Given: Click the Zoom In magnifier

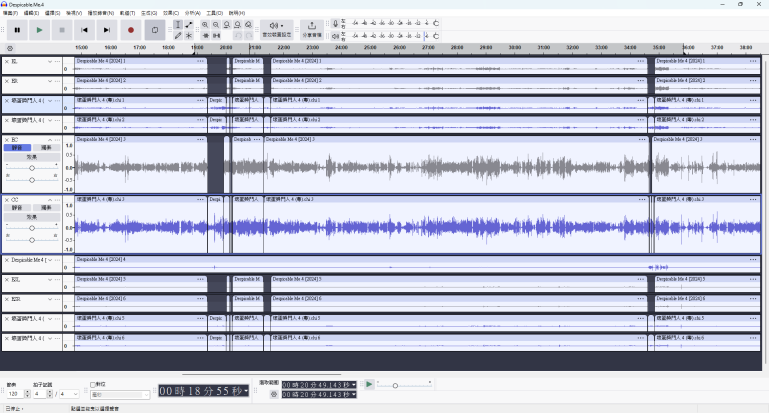Looking at the screenshot, I should coord(205,25).
